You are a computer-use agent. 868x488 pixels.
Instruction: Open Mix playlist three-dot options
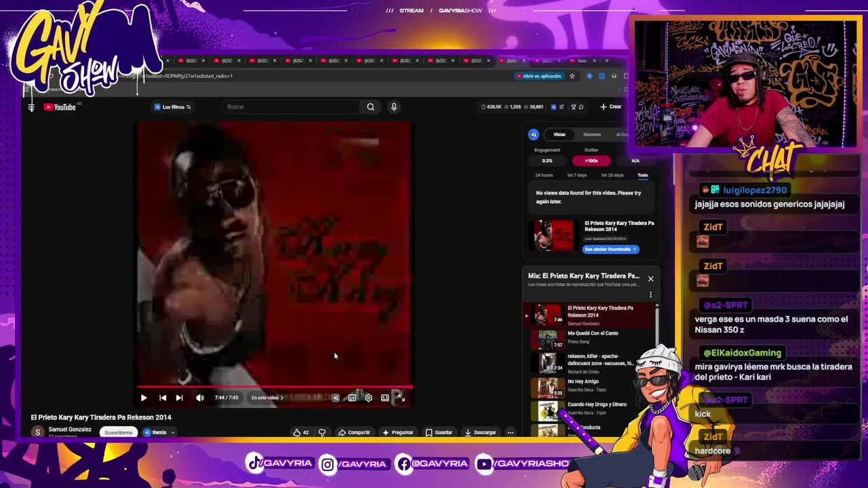point(650,295)
